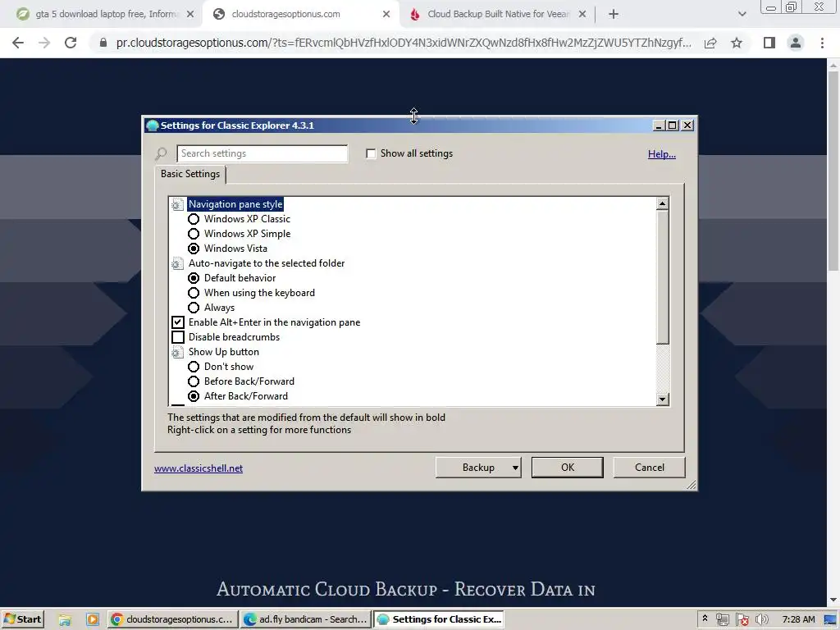Open the Help link
The image size is (840, 630).
tap(662, 154)
